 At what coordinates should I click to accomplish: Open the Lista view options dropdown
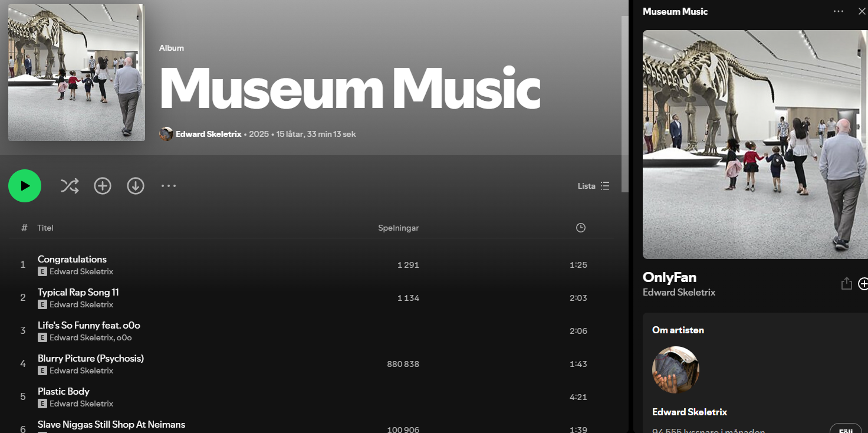[x=593, y=186]
